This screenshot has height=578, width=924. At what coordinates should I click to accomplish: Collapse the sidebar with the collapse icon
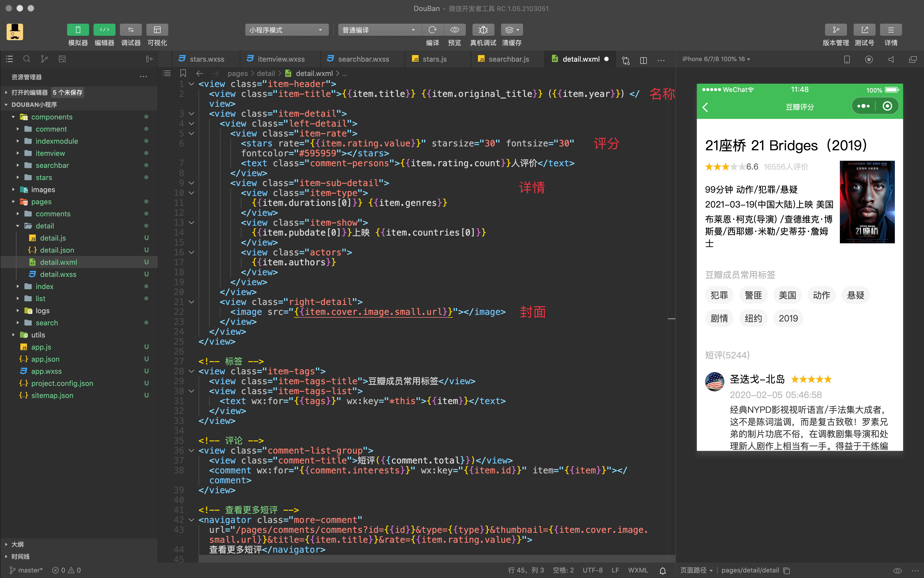click(x=150, y=59)
